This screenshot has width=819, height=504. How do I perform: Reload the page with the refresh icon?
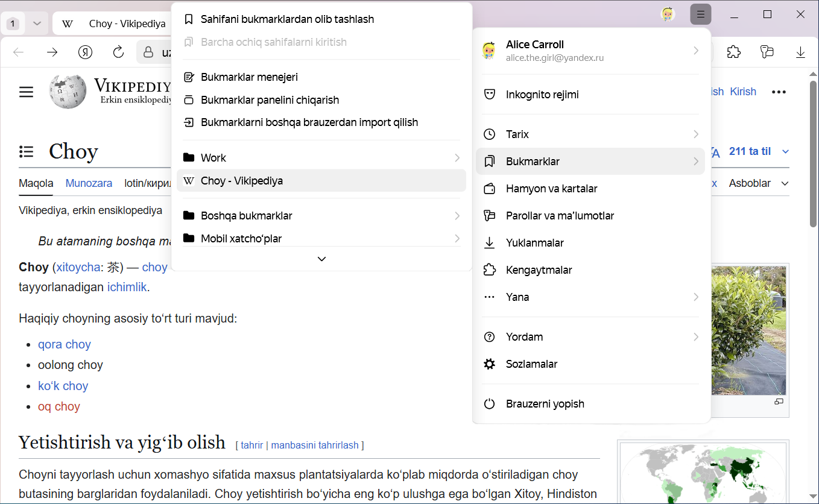(118, 52)
